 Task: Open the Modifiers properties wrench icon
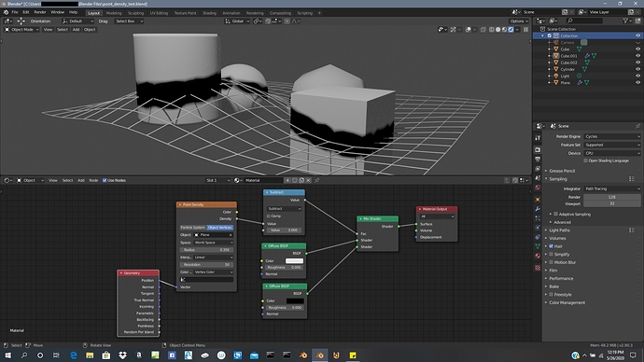coord(538,209)
